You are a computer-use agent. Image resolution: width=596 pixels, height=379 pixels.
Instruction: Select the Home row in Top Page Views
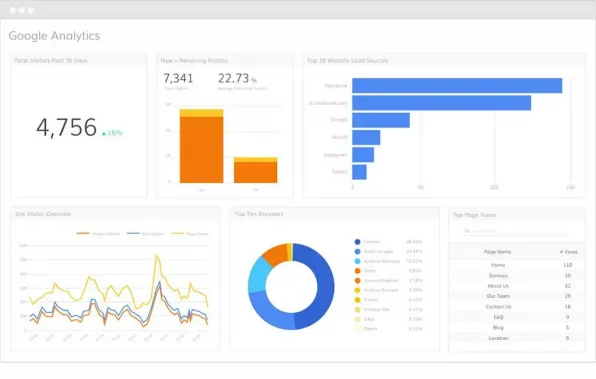517,265
